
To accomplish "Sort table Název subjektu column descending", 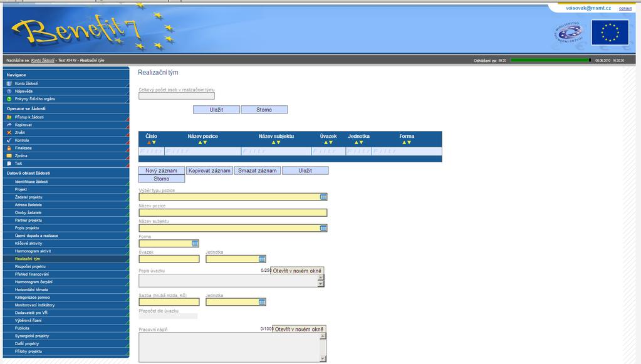I will click(x=278, y=143).
